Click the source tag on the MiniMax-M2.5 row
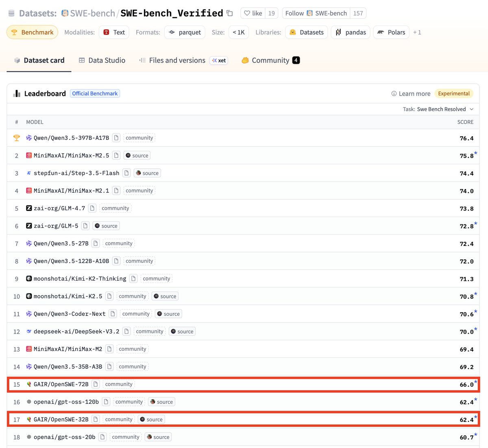Image resolution: width=488 pixels, height=448 pixels. (x=137, y=155)
